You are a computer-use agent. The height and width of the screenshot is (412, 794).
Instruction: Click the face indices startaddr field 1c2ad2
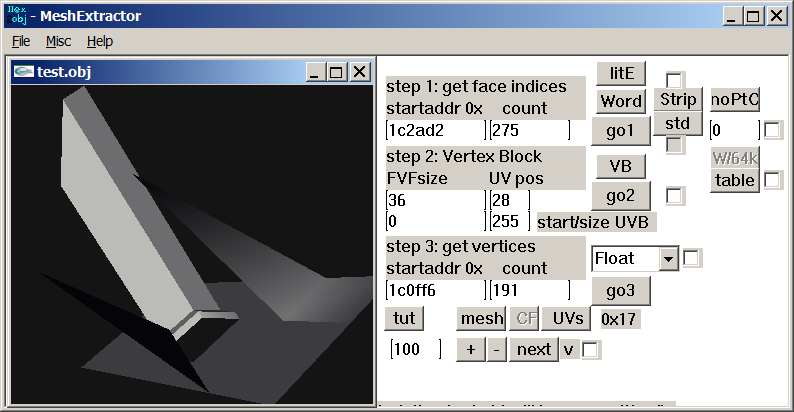click(x=435, y=130)
